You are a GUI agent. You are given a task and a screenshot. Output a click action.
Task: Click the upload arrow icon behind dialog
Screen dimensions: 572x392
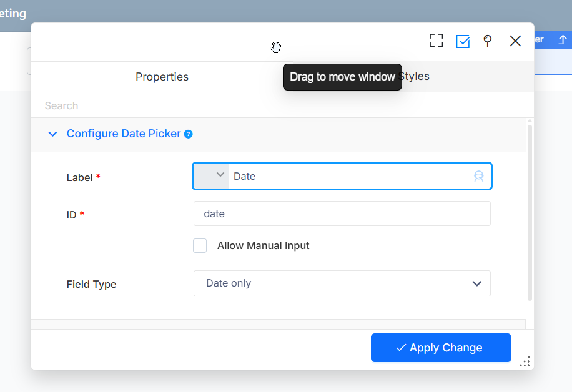[x=562, y=40]
